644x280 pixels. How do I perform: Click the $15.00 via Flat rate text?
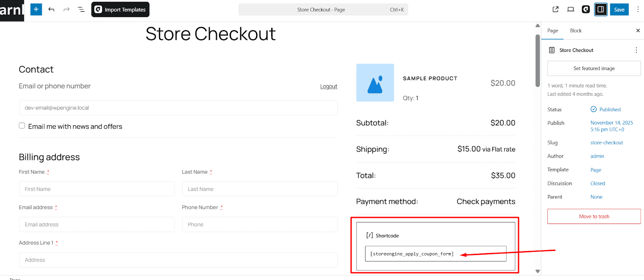(x=486, y=149)
